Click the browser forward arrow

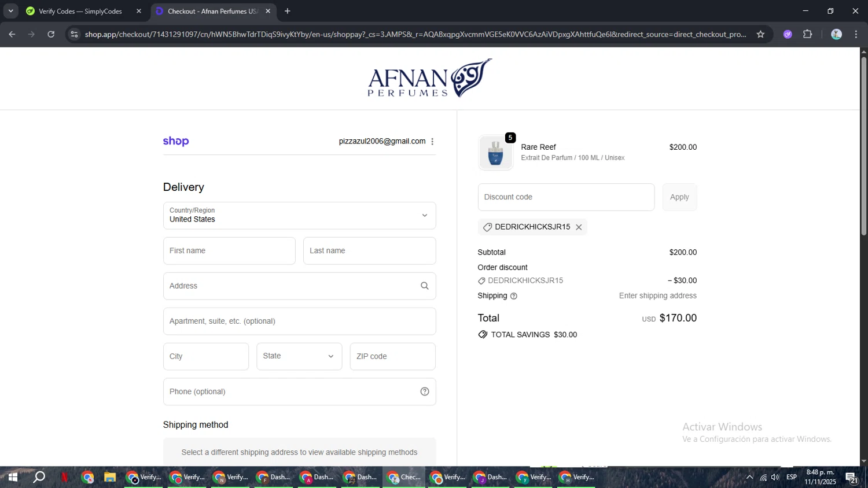tap(32, 35)
